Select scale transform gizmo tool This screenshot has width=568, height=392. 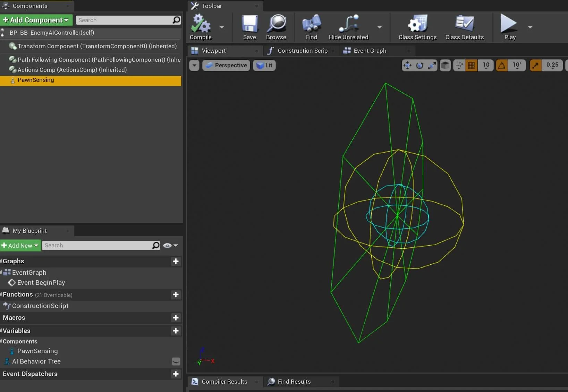coord(432,65)
